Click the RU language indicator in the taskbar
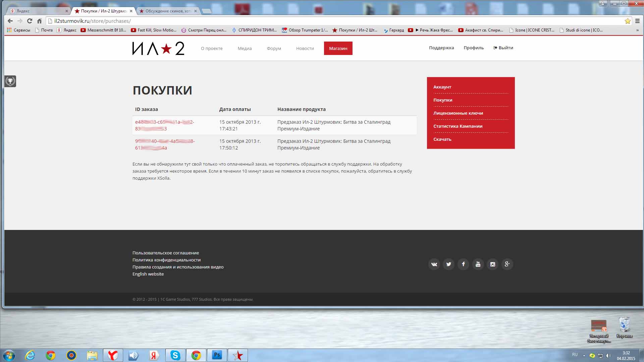 pyautogui.click(x=575, y=355)
